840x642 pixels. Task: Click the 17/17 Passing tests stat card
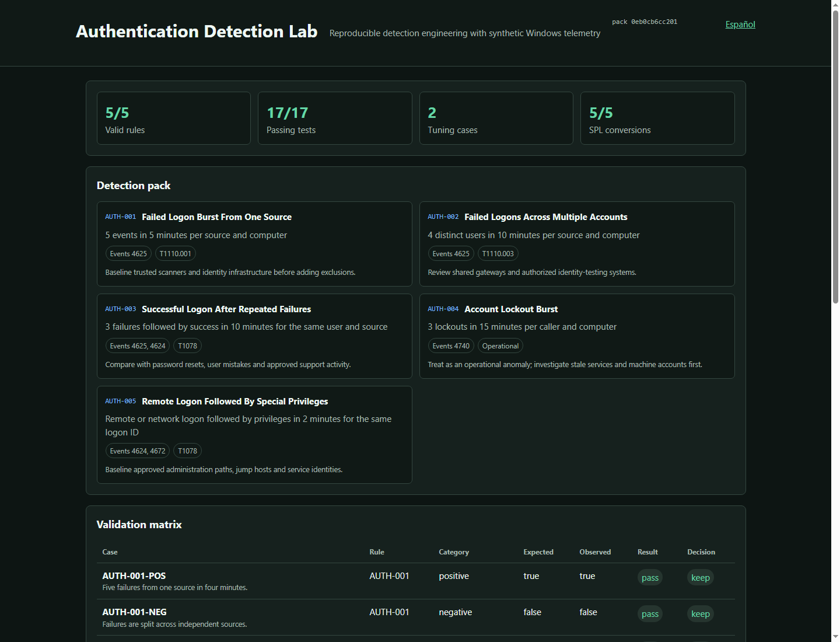click(335, 118)
